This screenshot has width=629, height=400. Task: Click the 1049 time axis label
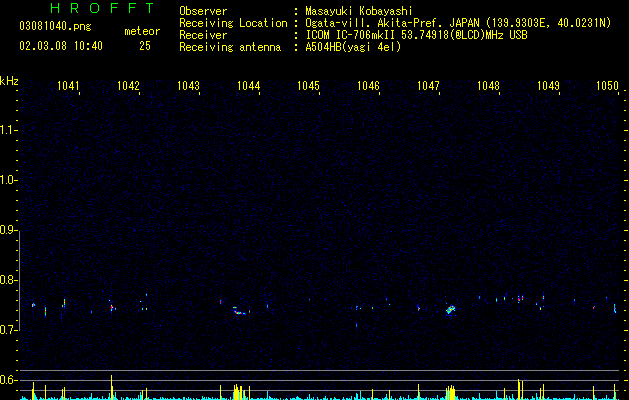pos(548,86)
